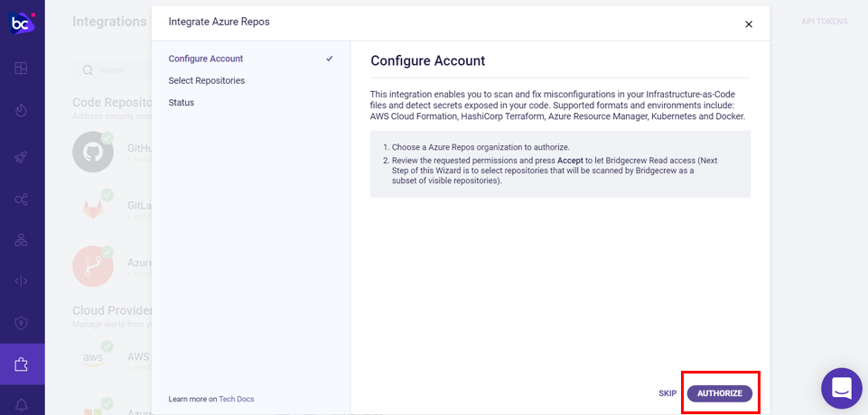
Task: Open the chat support bubble
Action: click(x=842, y=389)
